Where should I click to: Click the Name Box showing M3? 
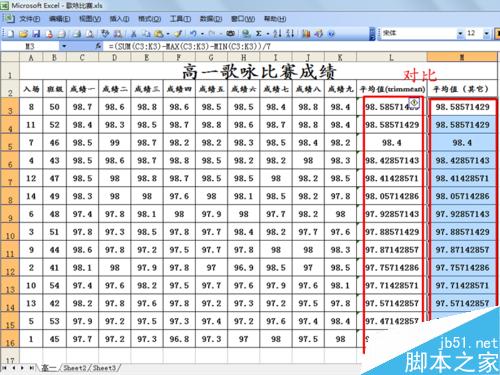(30, 46)
